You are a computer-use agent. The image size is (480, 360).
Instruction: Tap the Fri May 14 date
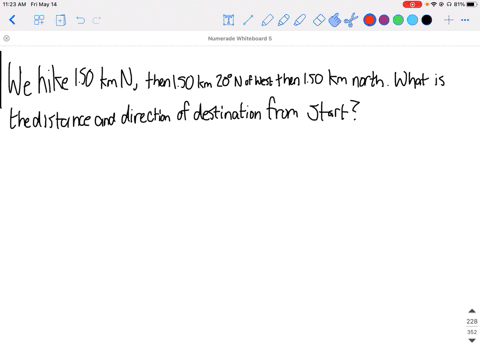(44, 4)
